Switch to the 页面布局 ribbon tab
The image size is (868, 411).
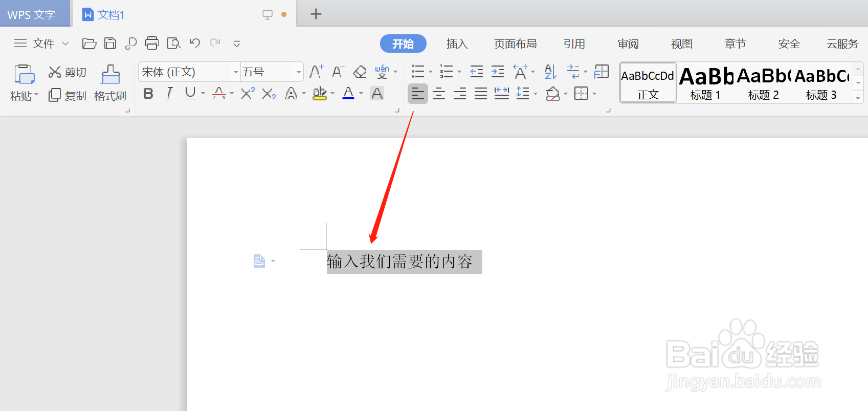pyautogui.click(x=515, y=44)
